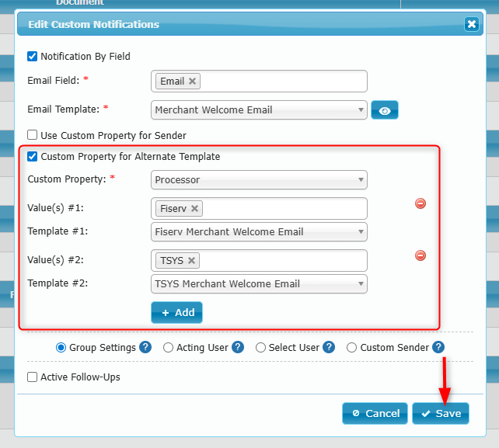Open help icon next to Custom Sender
Screen dimensions: 499x448
click(438, 348)
